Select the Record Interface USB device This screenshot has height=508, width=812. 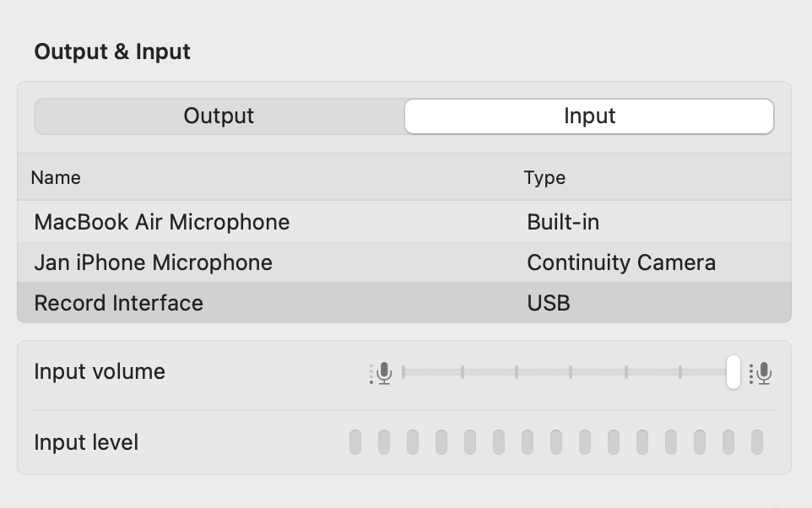(404, 302)
